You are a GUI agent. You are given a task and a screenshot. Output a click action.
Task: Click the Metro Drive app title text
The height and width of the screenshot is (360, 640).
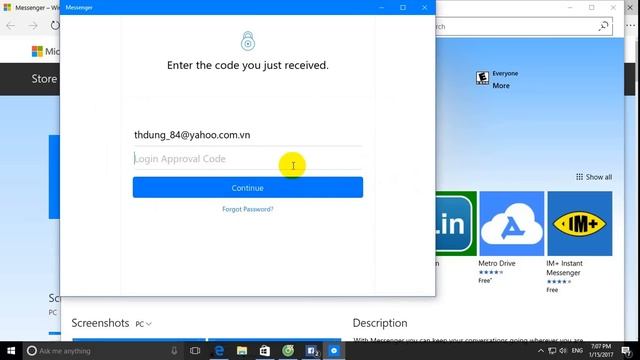pyautogui.click(x=497, y=263)
